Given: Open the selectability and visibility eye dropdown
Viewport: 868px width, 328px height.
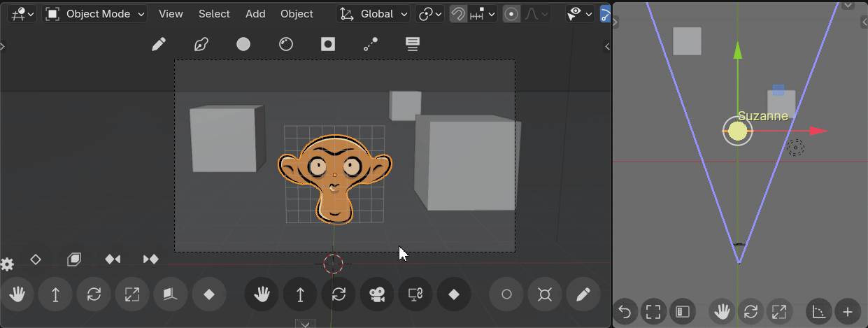Looking at the screenshot, I should pyautogui.click(x=580, y=13).
